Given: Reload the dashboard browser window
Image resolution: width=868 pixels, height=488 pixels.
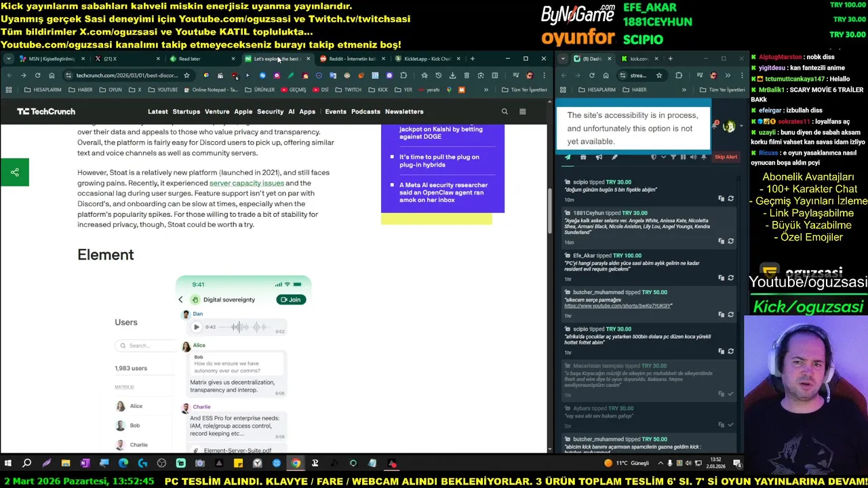Looking at the screenshot, I should (591, 75).
